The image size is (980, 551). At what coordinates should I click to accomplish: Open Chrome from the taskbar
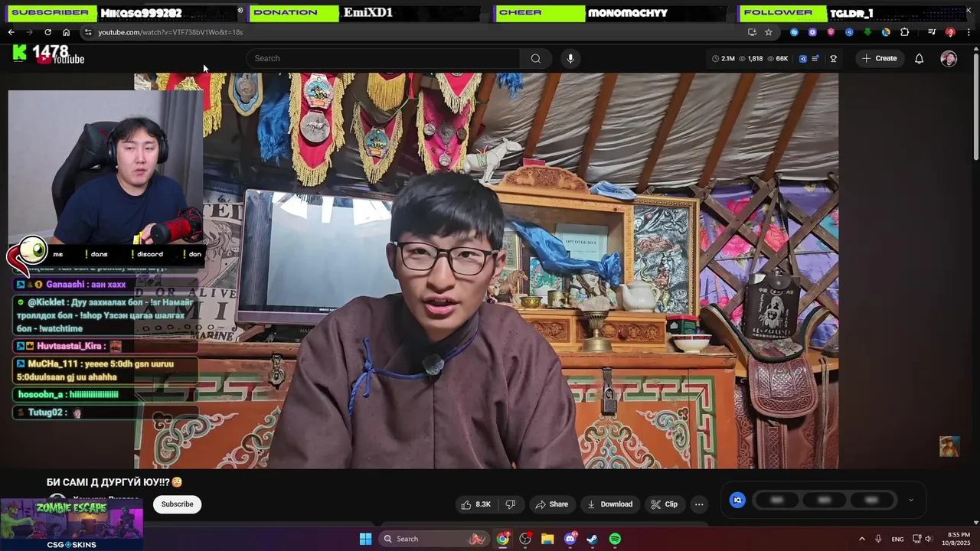coord(502,539)
